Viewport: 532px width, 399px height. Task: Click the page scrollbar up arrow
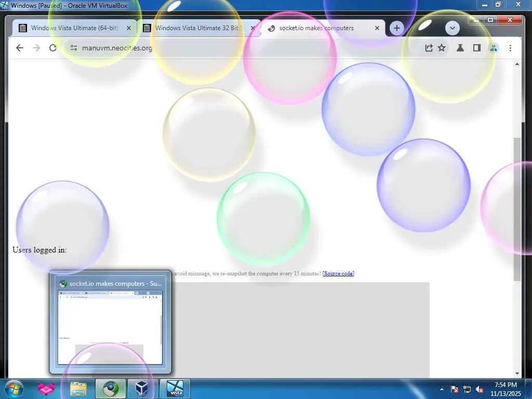click(517, 64)
